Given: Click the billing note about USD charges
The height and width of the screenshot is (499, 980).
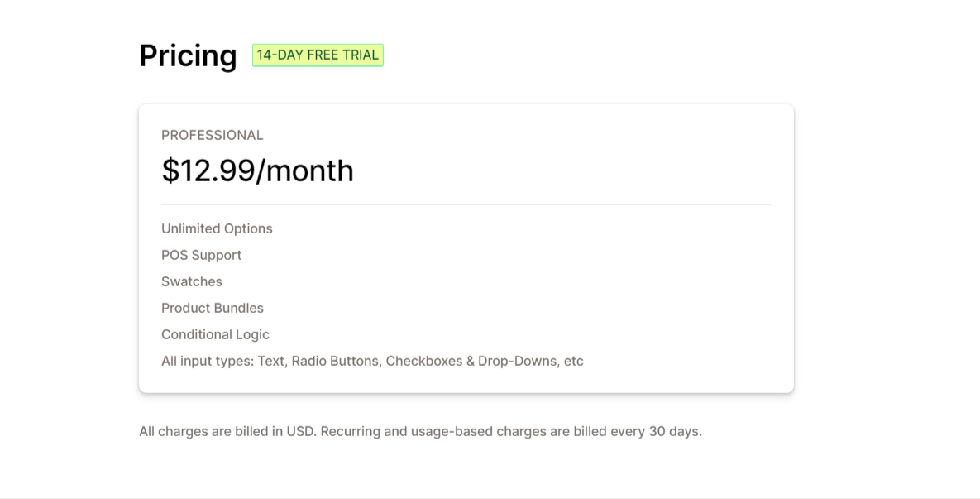Looking at the screenshot, I should coord(421,431).
